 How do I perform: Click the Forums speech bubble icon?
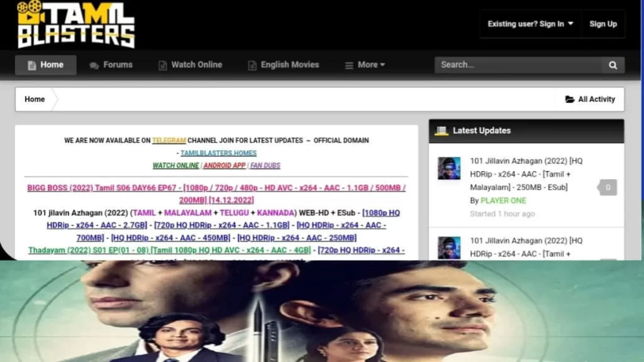pyautogui.click(x=94, y=65)
